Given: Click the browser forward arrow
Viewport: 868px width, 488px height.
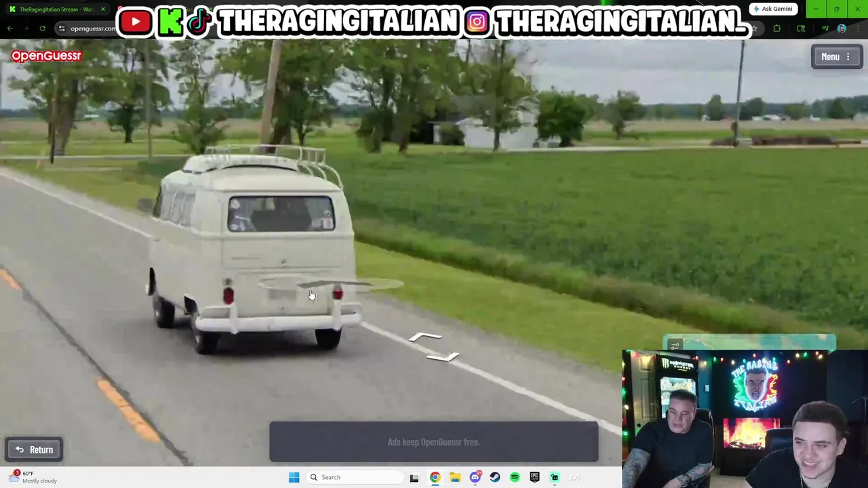Looking at the screenshot, I should click(x=26, y=28).
